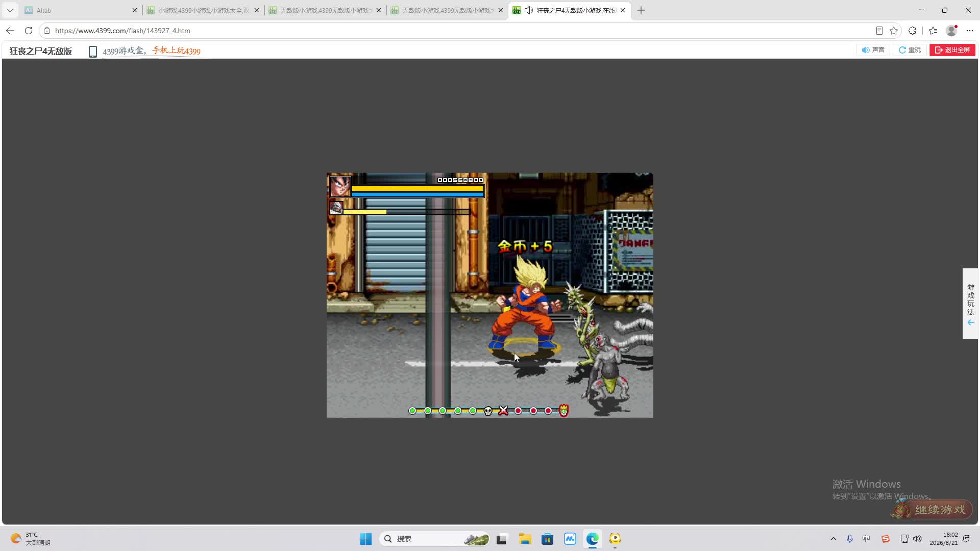This screenshot has width=980, height=551.
Task: Click the enemy zombie portrait
Action: (336, 208)
